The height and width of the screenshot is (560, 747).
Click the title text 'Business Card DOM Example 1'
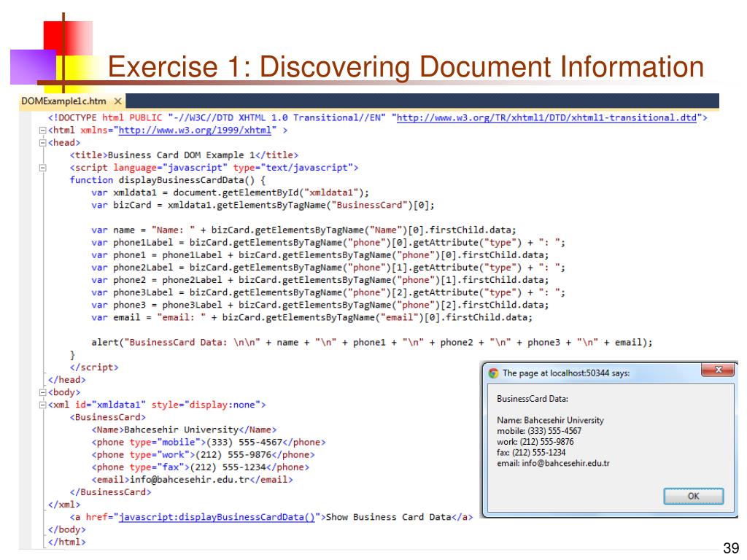(182, 155)
